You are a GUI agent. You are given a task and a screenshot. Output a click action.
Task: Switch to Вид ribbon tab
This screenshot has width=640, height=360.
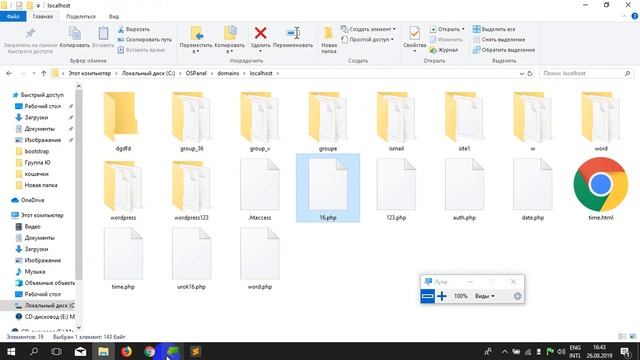(114, 16)
